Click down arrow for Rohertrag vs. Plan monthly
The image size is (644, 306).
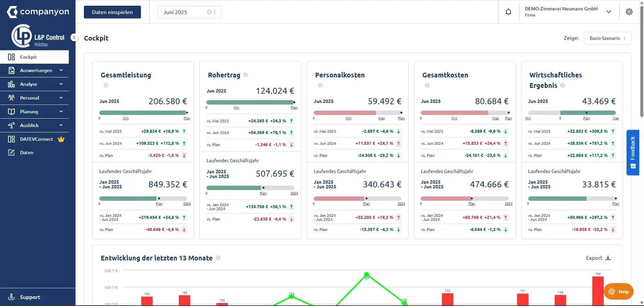(x=292, y=145)
